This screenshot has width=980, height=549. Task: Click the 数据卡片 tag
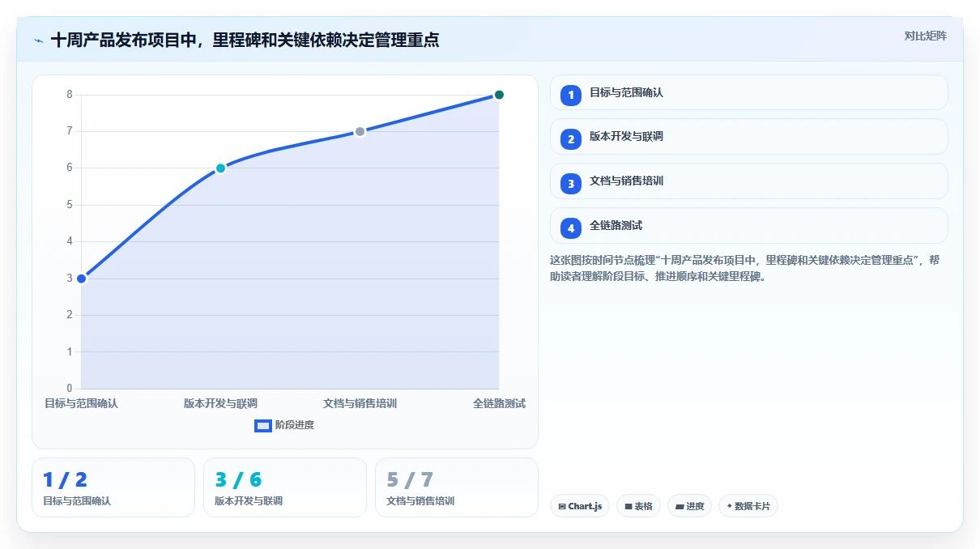pyautogui.click(x=748, y=506)
